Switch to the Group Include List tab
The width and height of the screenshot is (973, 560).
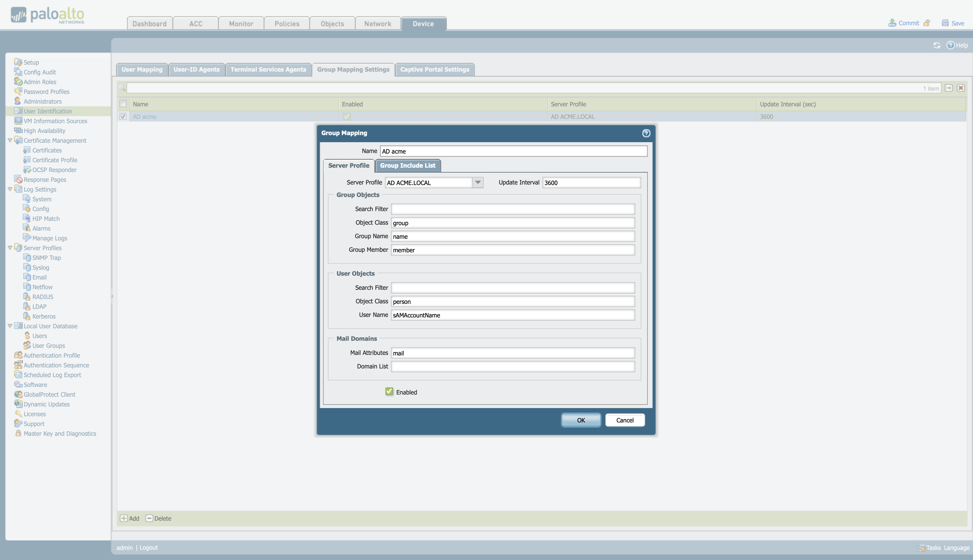(407, 166)
